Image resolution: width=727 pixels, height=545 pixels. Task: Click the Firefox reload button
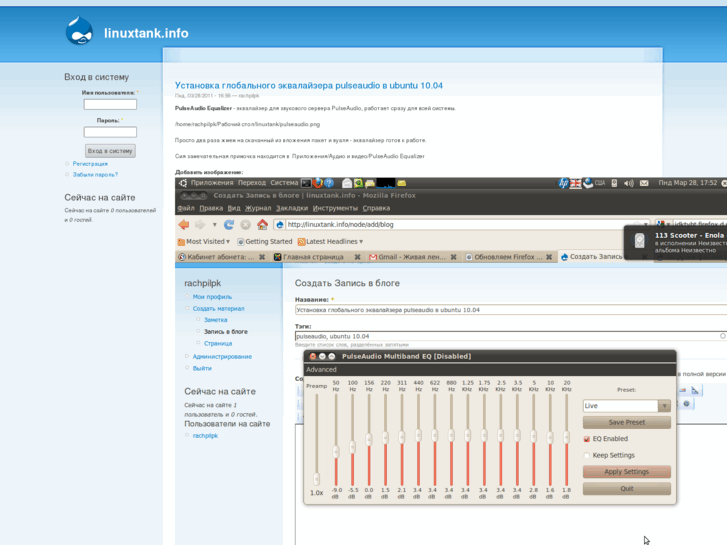click(x=229, y=224)
